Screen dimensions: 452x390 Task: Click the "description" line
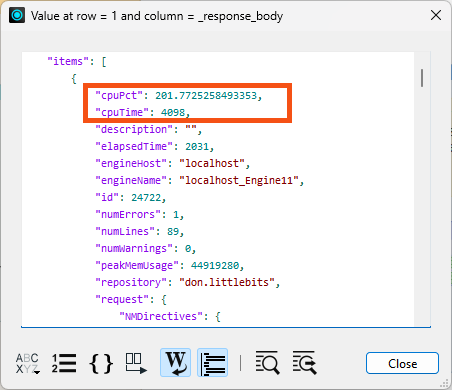[148, 129]
